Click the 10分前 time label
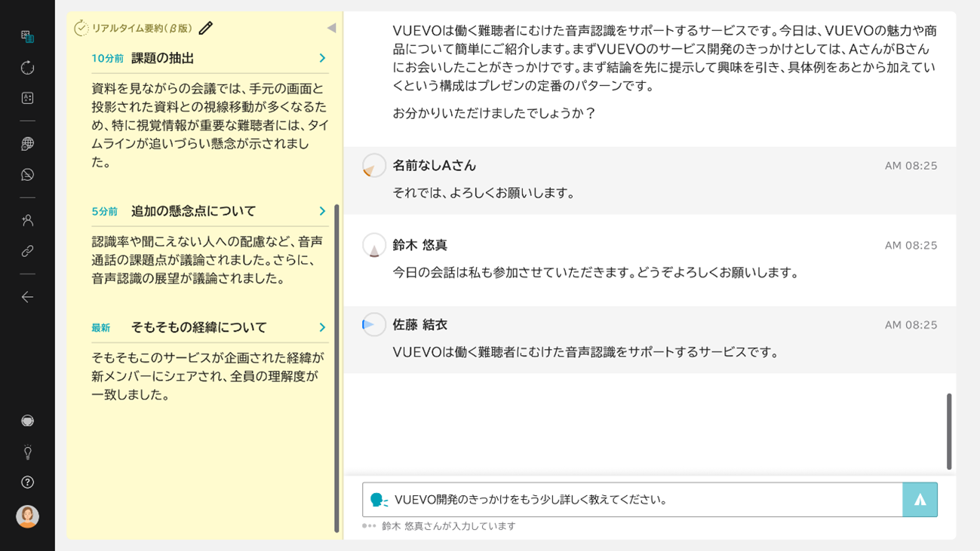The image size is (980, 551). 107,59
